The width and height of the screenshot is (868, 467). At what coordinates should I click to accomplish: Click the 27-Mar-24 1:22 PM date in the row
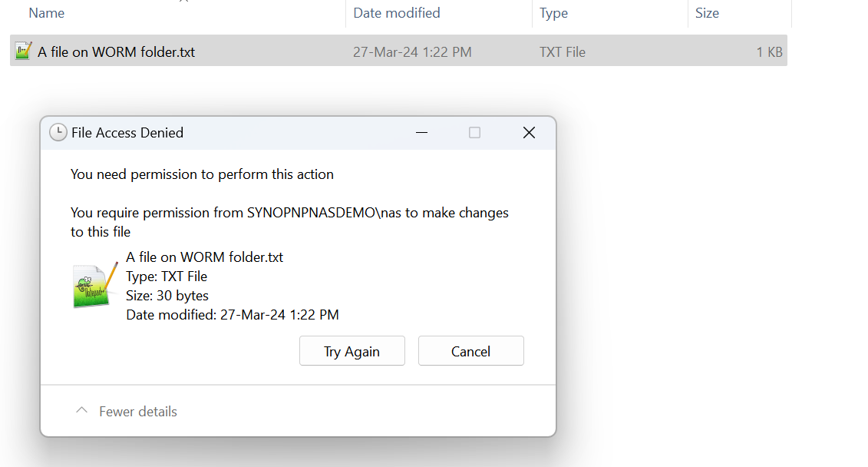(x=412, y=51)
